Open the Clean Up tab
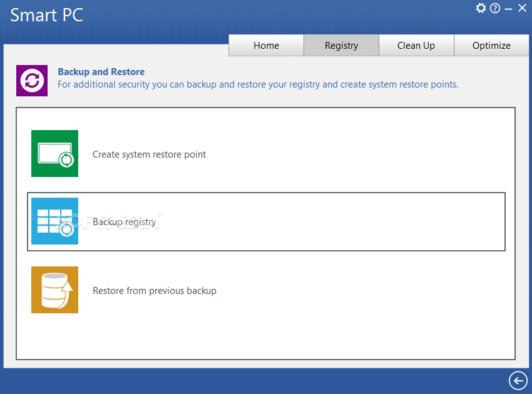This screenshot has height=394, width=532. point(416,46)
